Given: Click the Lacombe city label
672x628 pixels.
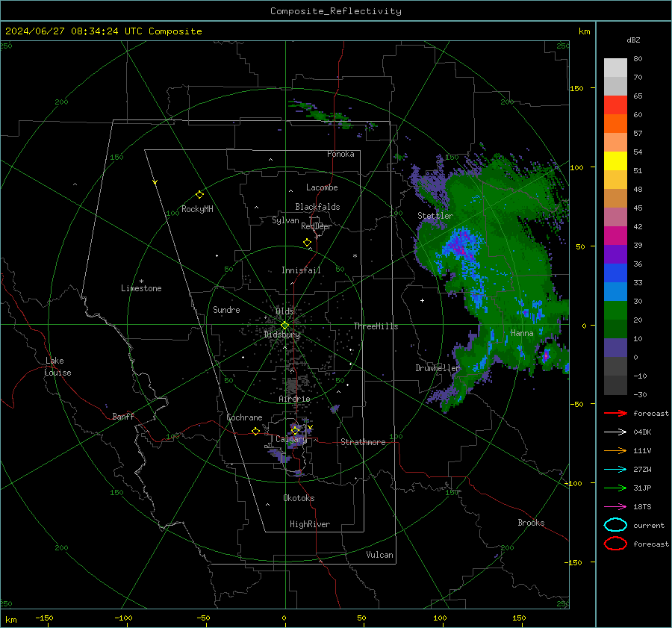Looking at the screenshot, I should point(322,187).
